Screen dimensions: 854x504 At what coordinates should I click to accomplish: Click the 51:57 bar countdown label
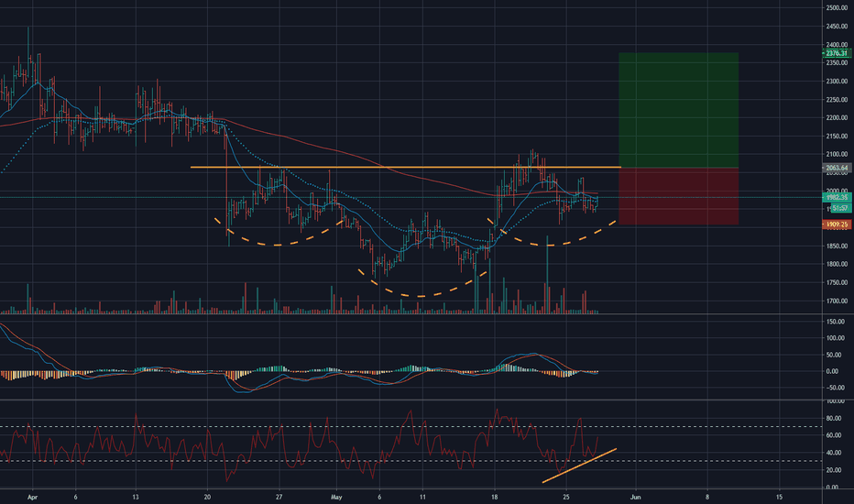(840, 208)
